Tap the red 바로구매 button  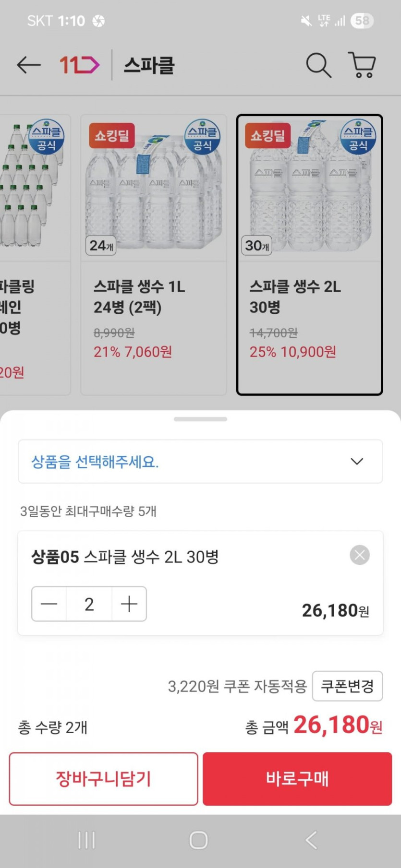tap(297, 779)
